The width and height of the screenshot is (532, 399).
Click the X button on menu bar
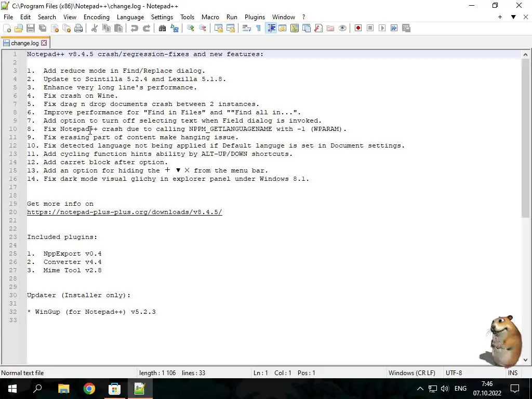[x=526, y=17]
